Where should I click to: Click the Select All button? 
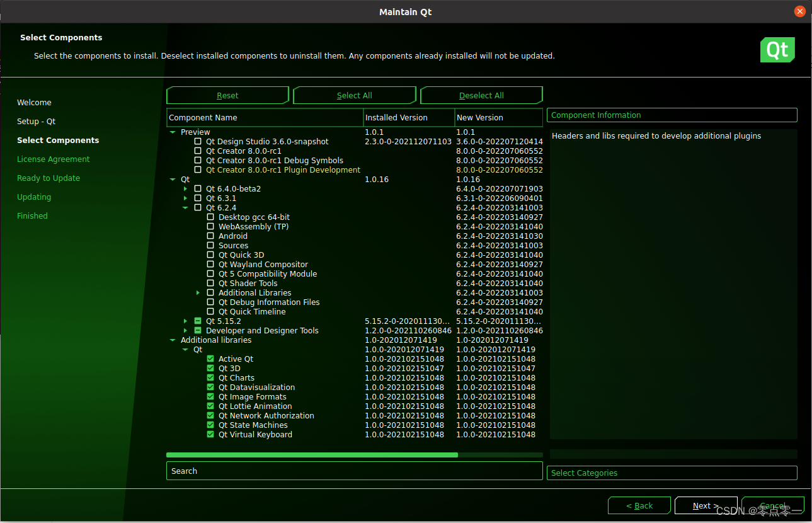[355, 95]
